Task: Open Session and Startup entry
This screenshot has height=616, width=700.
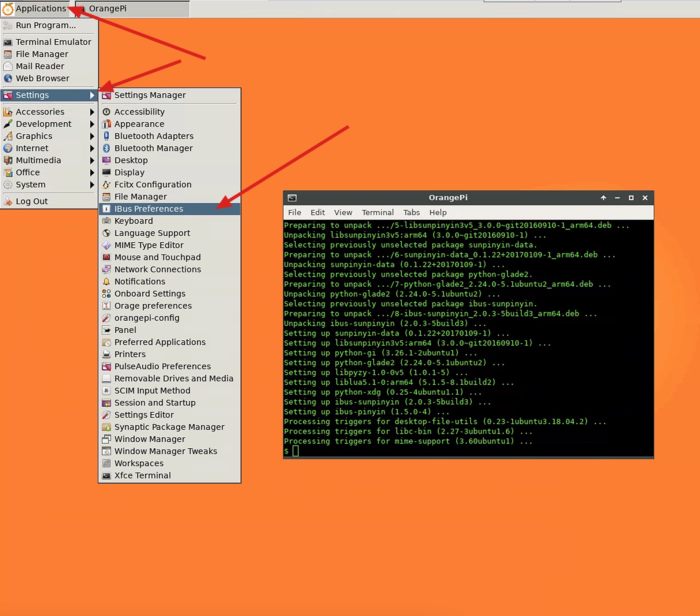Action: click(170, 403)
